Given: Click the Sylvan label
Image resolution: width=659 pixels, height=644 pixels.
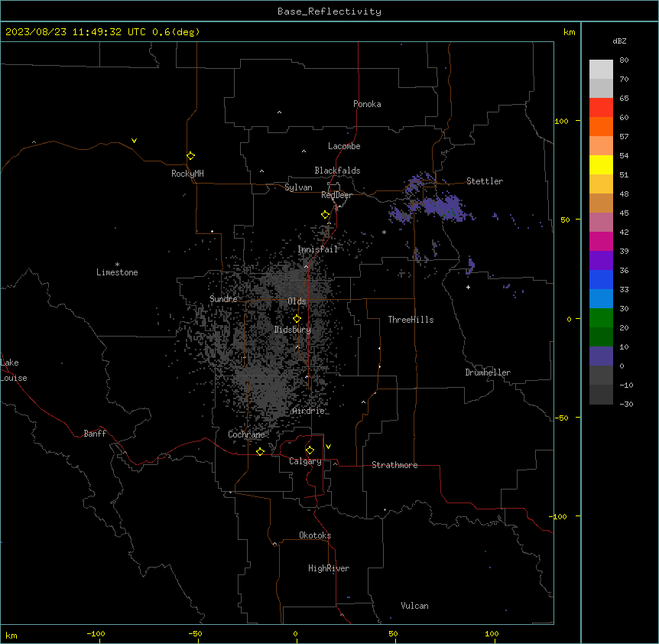Looking at the screenshot, I should pos(298,187).
